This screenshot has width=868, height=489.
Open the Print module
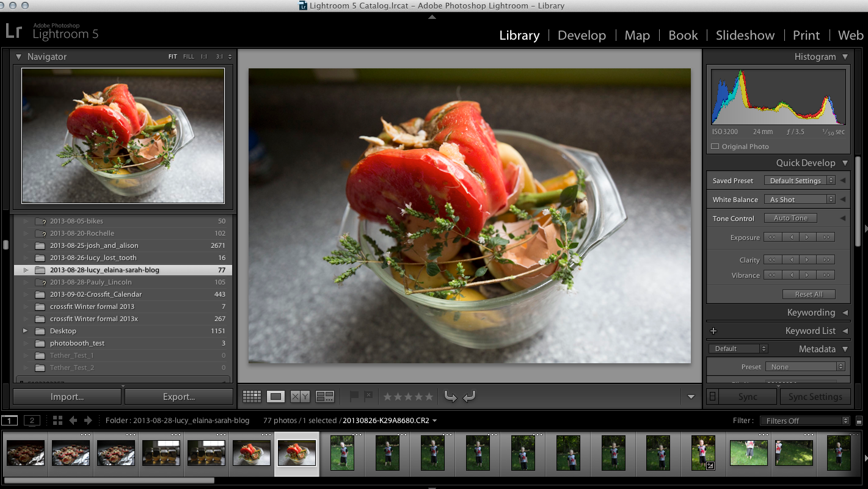(806, 35)
